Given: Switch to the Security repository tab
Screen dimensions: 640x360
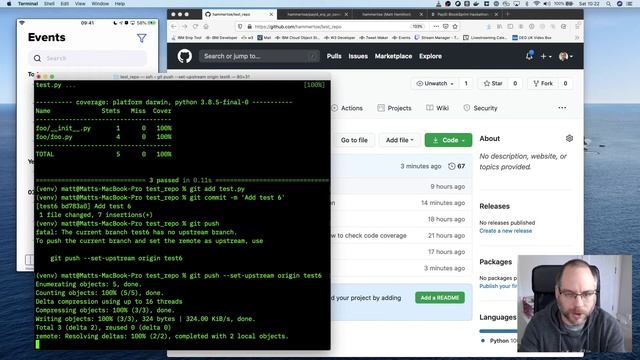Looking at the screenshot, I should pos(480,108).
